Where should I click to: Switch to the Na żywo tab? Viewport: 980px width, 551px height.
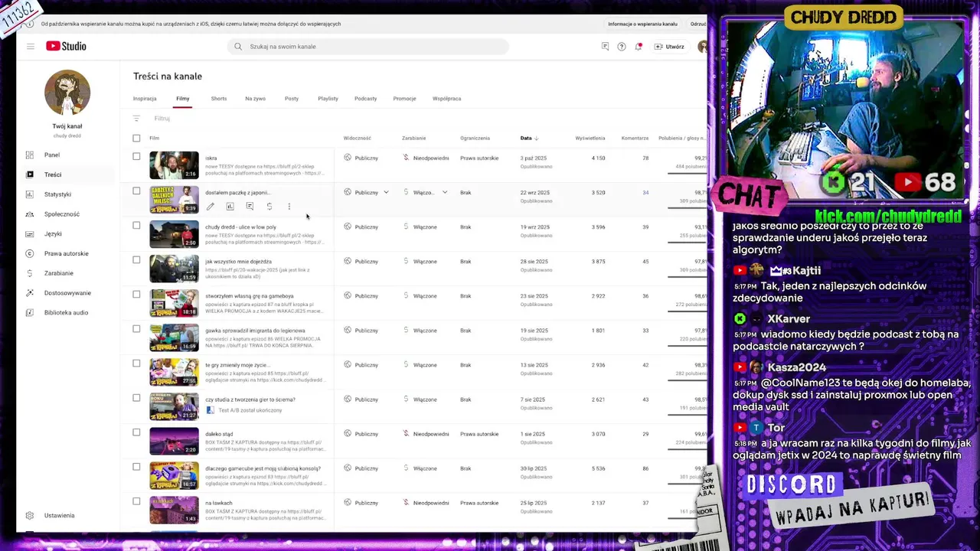[x=255, y=99]
